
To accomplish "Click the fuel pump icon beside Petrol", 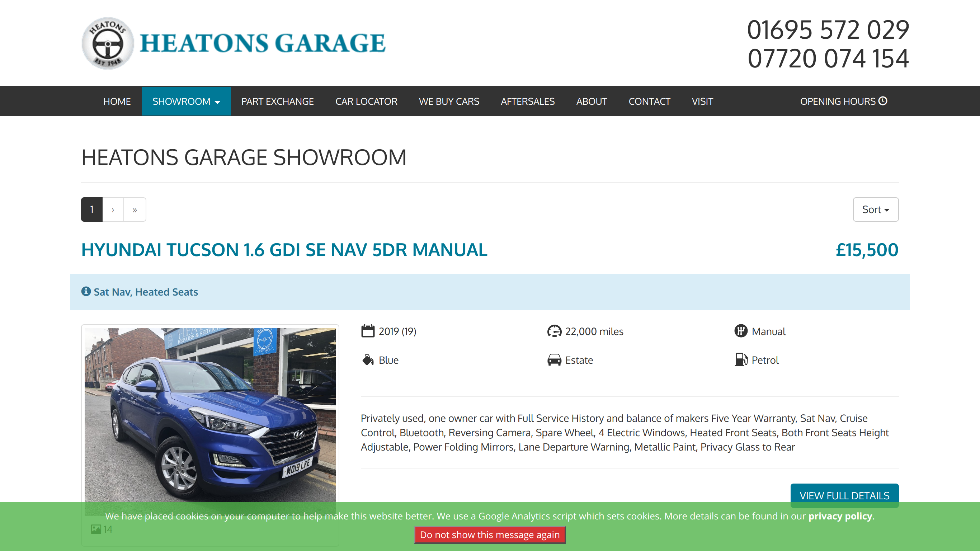I will click(741, 359).
